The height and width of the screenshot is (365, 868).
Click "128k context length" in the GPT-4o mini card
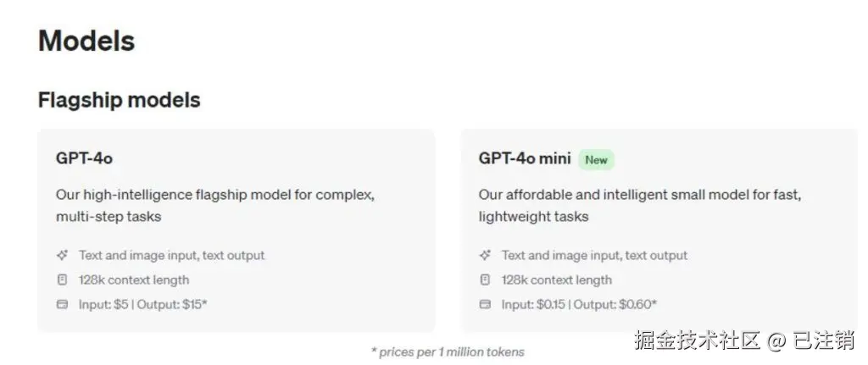coord(556,279)
